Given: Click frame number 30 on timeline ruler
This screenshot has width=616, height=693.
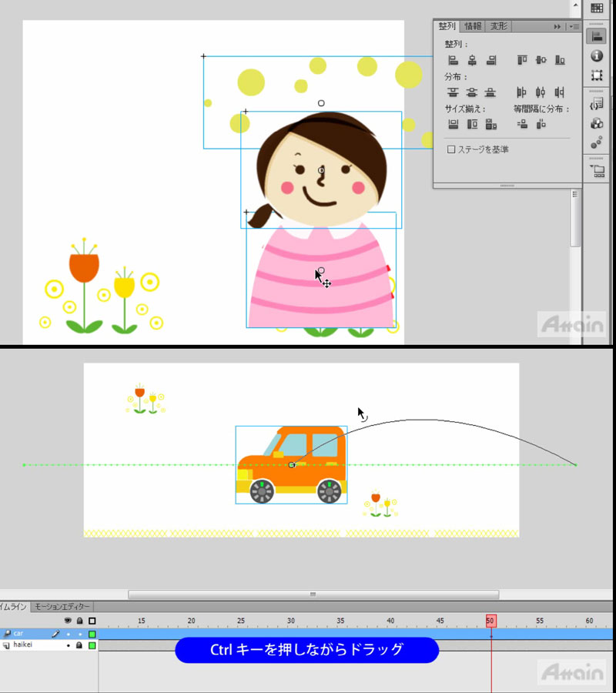Looking at the screenshot, I should 291,621.
